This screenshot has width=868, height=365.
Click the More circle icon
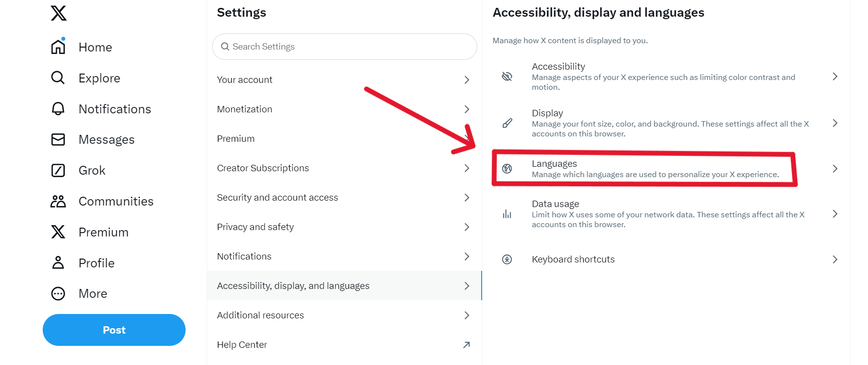58,293
